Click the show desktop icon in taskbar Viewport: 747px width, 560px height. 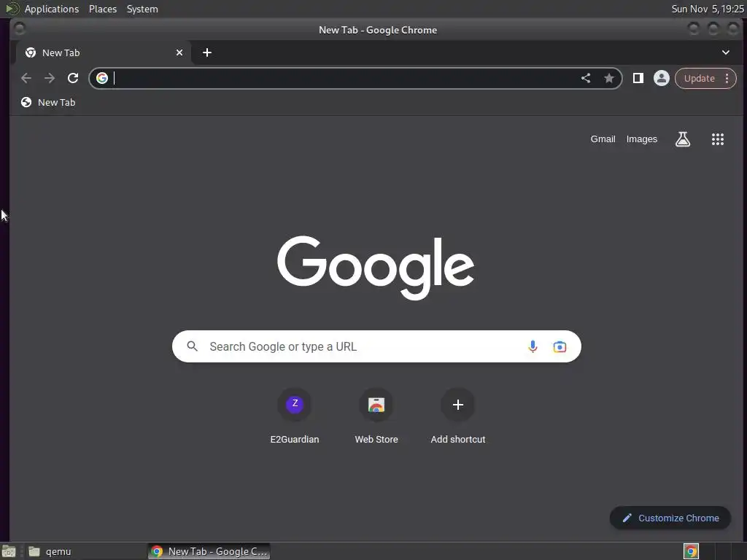point(9,551)
